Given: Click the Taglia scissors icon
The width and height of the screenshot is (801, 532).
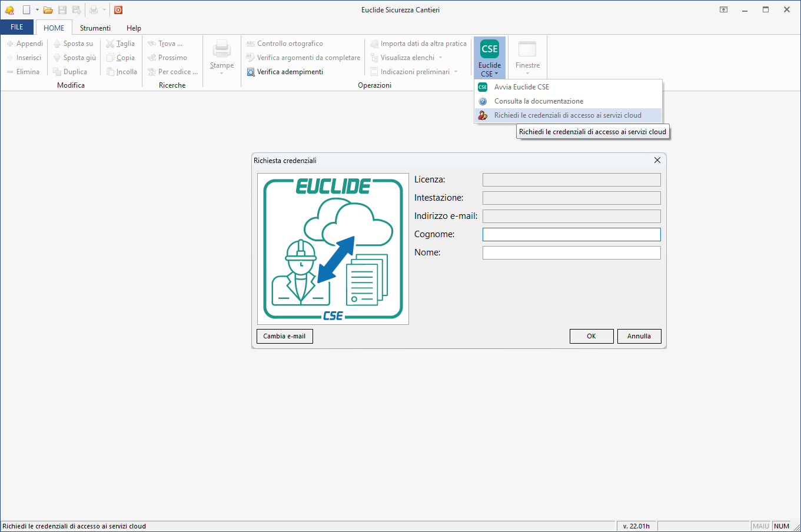Looking at the screenshot, I should [110, 44].
